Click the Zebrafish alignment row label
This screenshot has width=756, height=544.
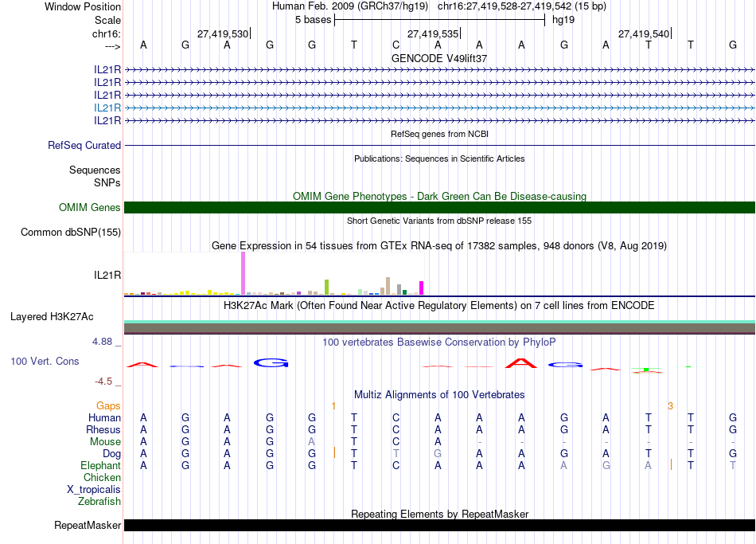click(99, 502)
